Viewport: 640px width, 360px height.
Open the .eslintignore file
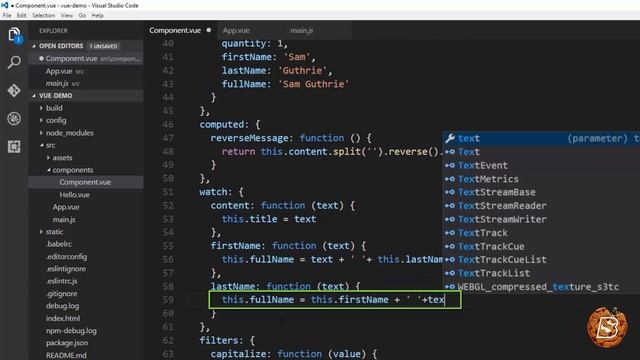click(66, 269)
